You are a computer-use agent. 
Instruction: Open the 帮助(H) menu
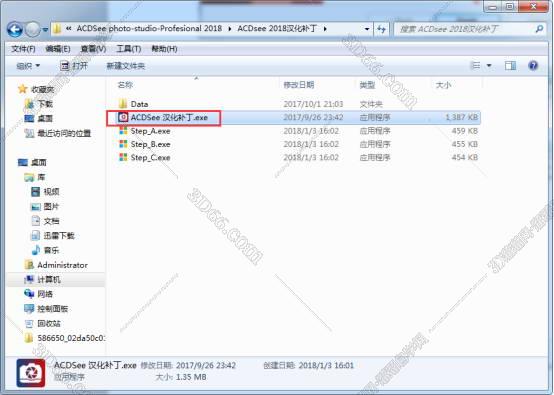164,49
